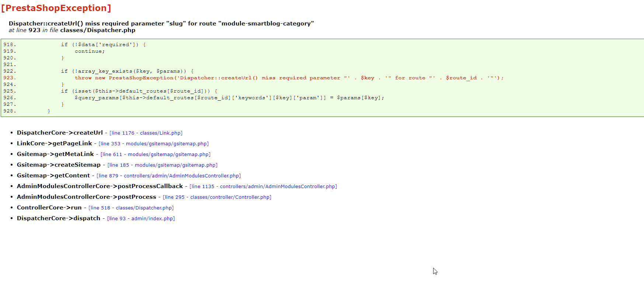The width and height of the screenshot is (644, 305).
Task: Click the line 611 gsitemap.php reference
Action: tap(156, 155)
